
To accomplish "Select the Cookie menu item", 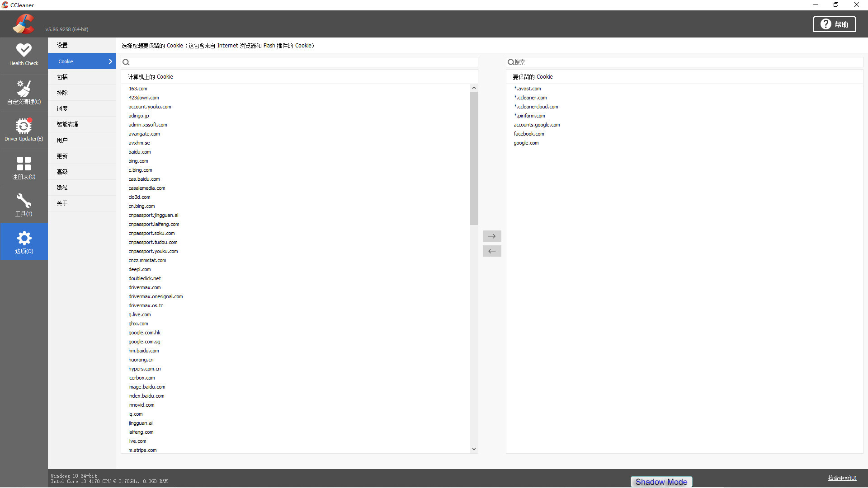I will 82,61.
